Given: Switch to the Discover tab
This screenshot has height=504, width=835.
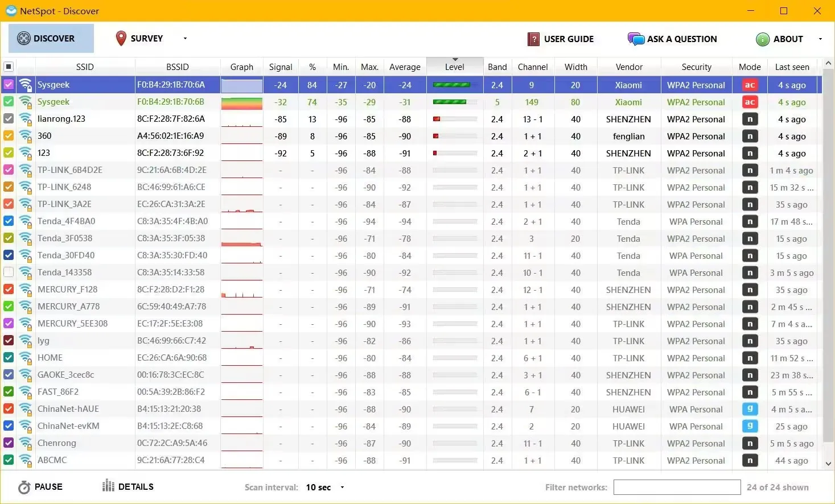Looking at the screenshot, I should [51, 39].
